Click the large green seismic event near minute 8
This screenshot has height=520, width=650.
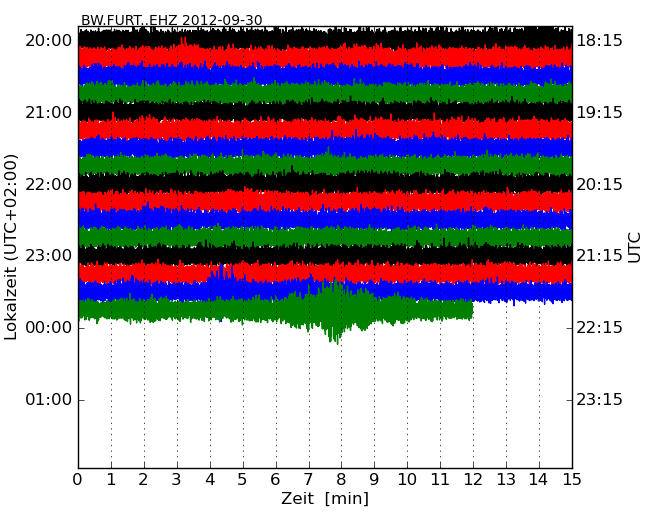click(x=336, y=311)
